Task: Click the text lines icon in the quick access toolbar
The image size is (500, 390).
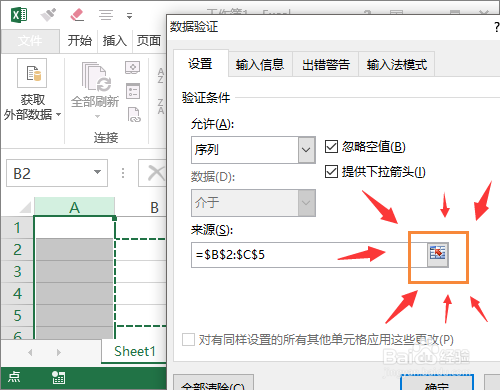Action: 106,15
